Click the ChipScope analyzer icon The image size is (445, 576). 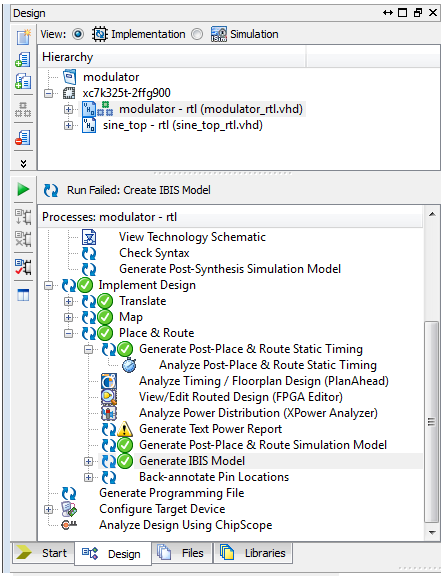click(69, 525)
